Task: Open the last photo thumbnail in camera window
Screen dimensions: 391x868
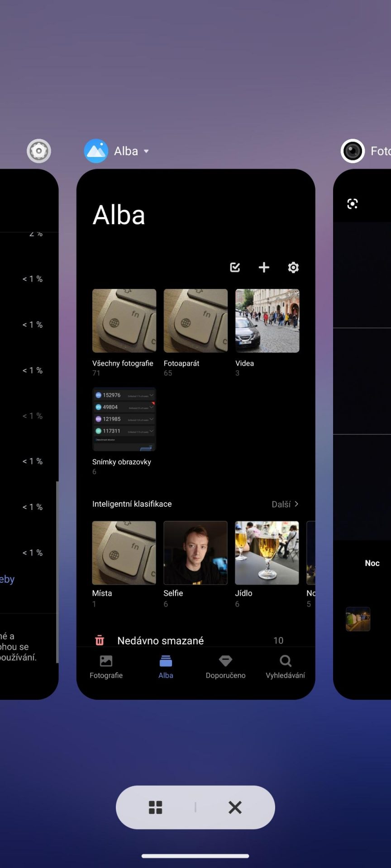Action: (358, 619)
